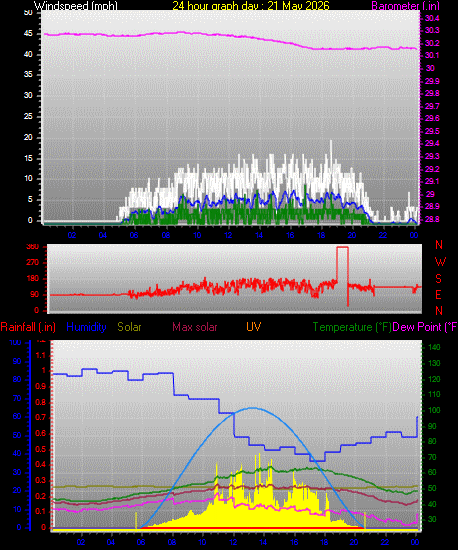
Task: Click the wind gust peak near 18:30
Action: click(330, 142)
